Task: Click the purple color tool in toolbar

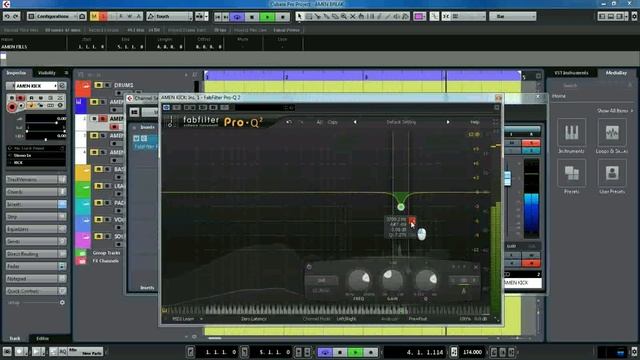Action: (x=419, y=16)
